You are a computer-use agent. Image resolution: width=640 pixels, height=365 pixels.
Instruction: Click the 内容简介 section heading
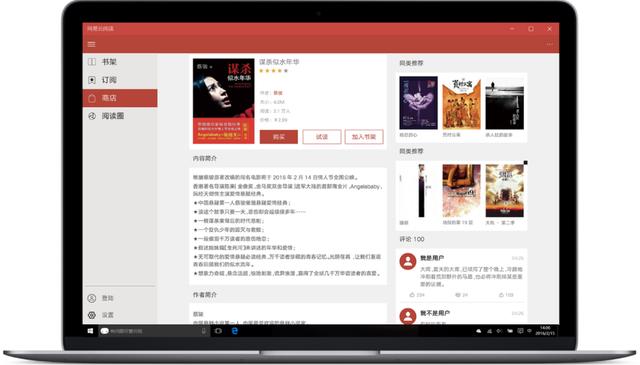point(205,158)
